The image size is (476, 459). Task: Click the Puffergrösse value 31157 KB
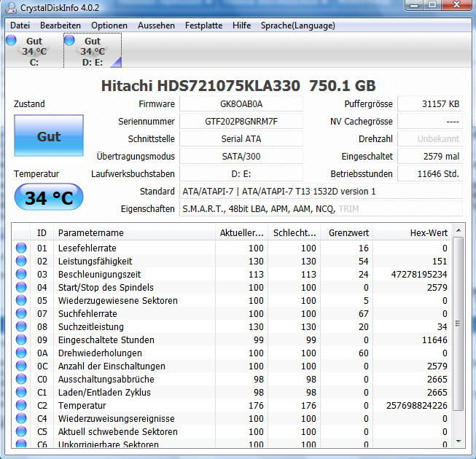(x=430, y=104)
